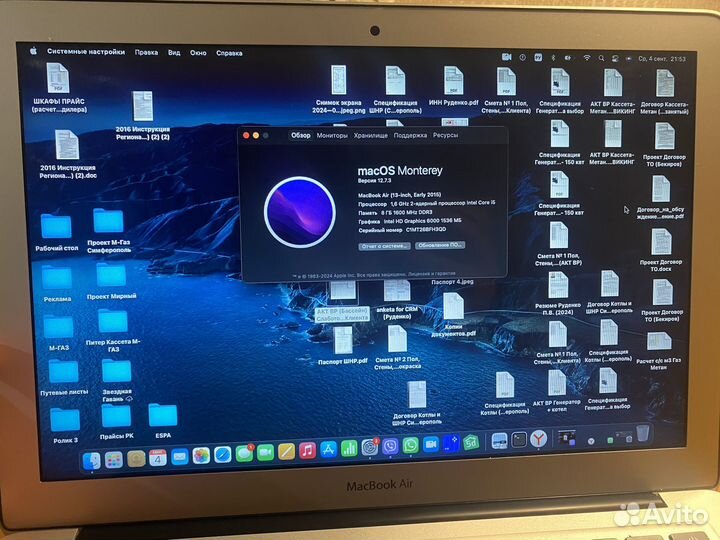This screenshot has height=540, width=720.
Task: Open the Справка menu
Action: pyautogui.click(x=229, y=53)
